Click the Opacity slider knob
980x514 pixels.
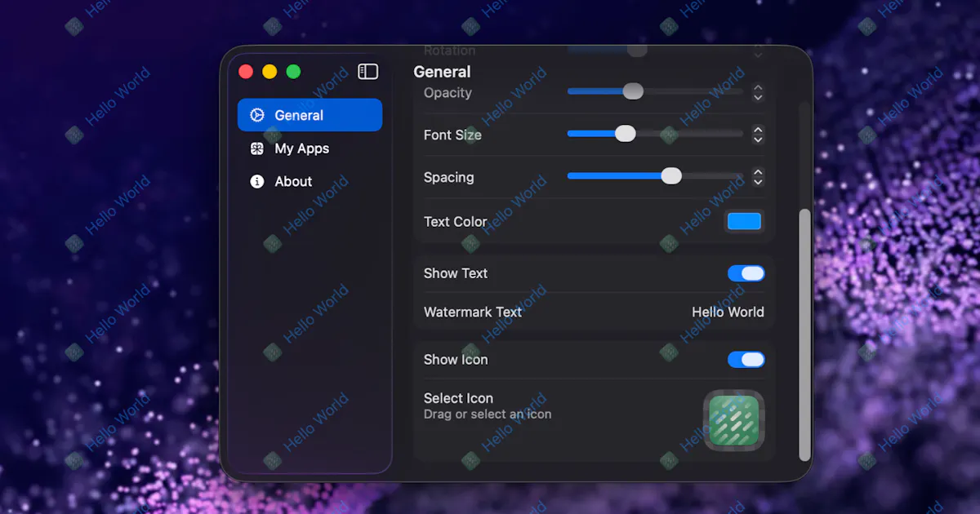[633, 91]
